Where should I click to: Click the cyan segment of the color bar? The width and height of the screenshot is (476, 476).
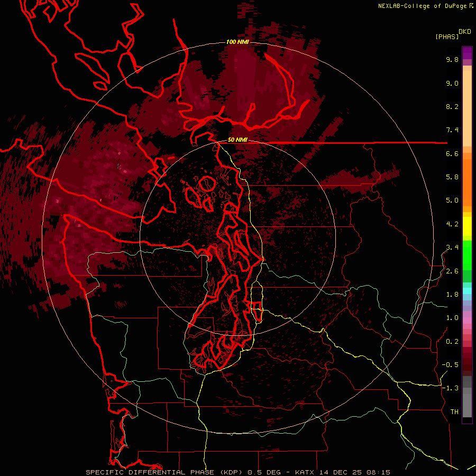pos(467,291)
